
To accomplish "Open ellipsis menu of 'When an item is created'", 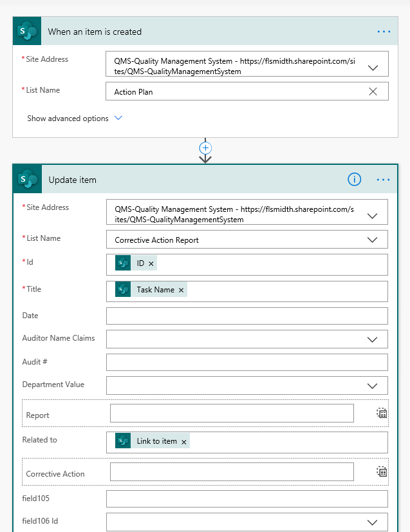I will (384, 32).
